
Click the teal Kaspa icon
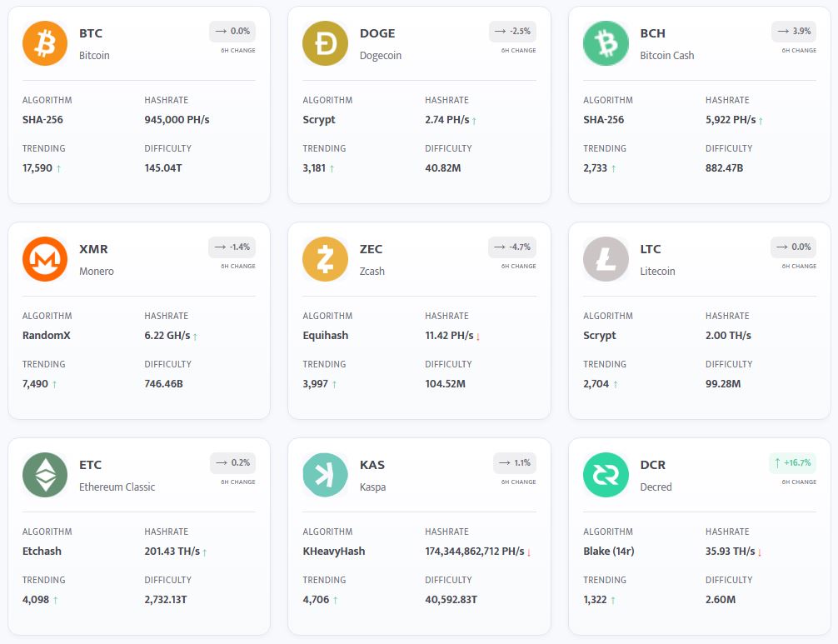point(325,475)
